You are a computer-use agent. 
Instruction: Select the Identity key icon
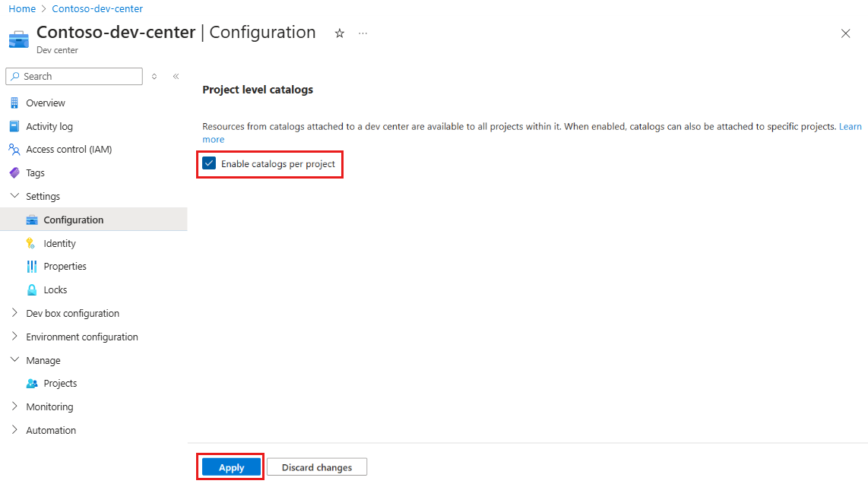31,243
